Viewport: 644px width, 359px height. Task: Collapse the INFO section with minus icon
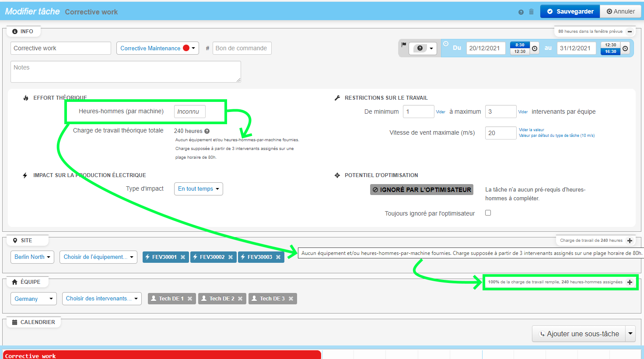coord(630,31)
